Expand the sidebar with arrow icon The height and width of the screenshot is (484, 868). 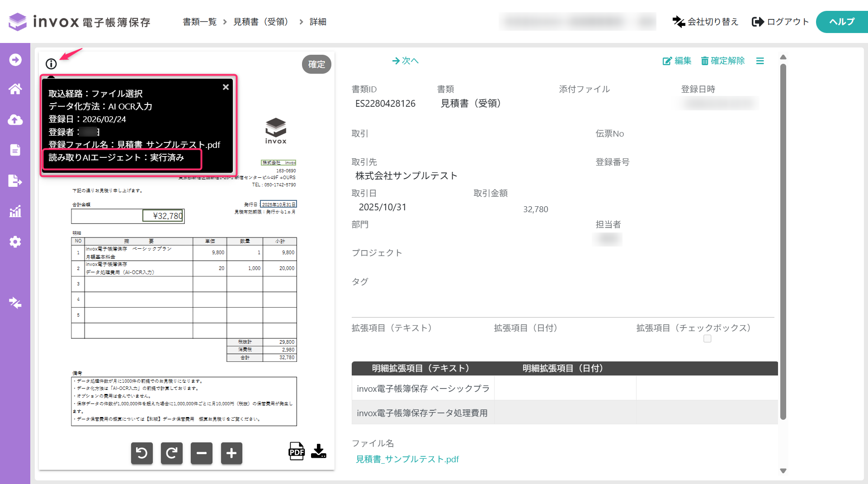(15, 60)
